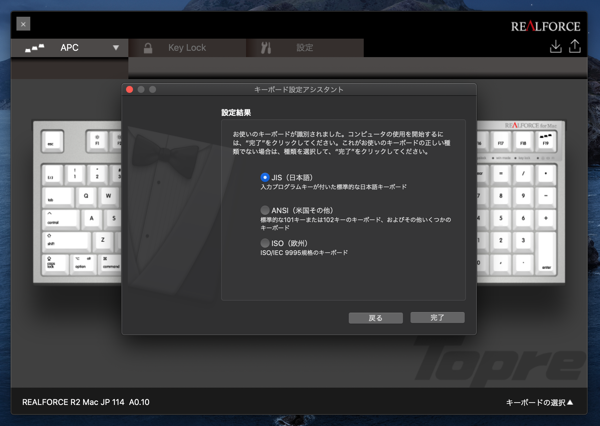Click the numpad 5 key

point(501,219)
